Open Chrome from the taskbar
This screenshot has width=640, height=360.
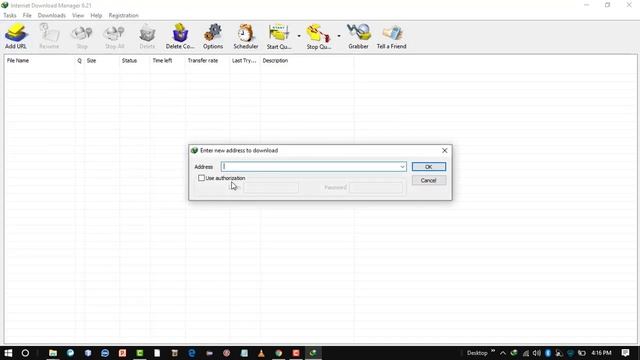(279, 353)
